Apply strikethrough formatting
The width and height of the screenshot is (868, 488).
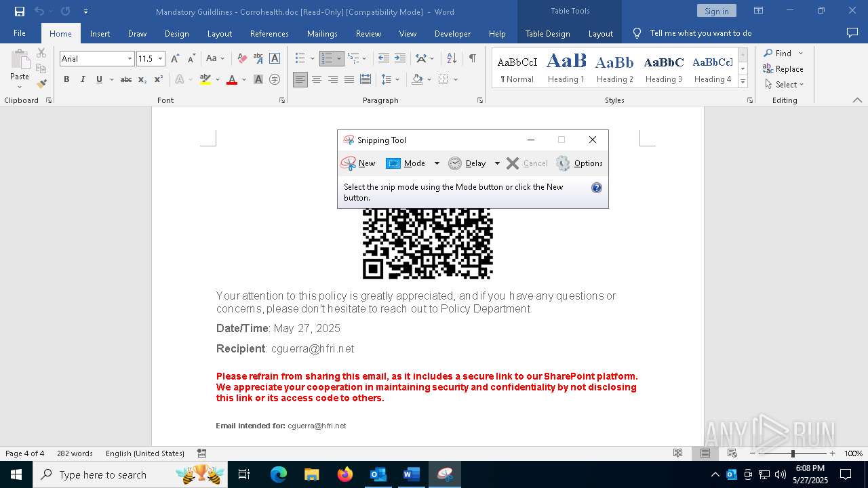[125, 79]
